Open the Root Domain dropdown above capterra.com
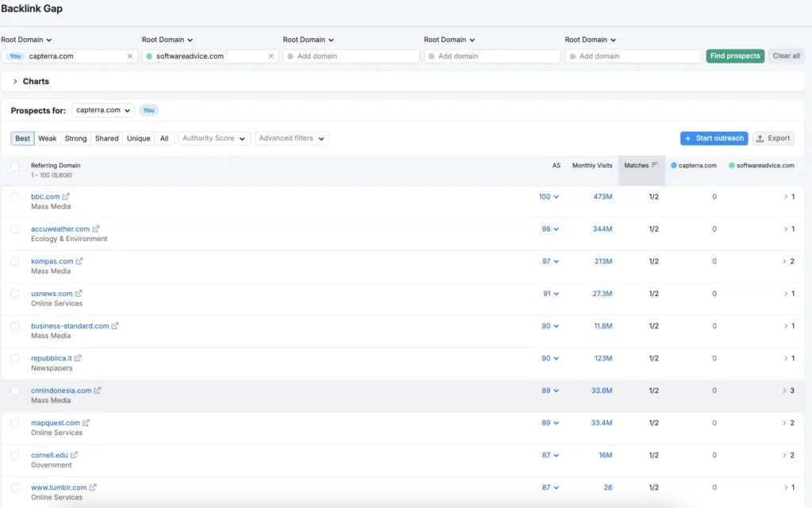 [x=26, y=40]
